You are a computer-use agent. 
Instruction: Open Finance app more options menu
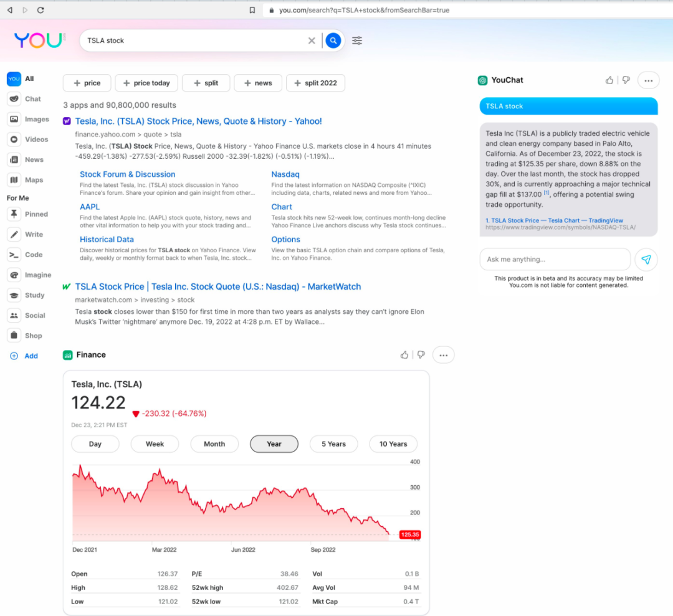(444, 355)
